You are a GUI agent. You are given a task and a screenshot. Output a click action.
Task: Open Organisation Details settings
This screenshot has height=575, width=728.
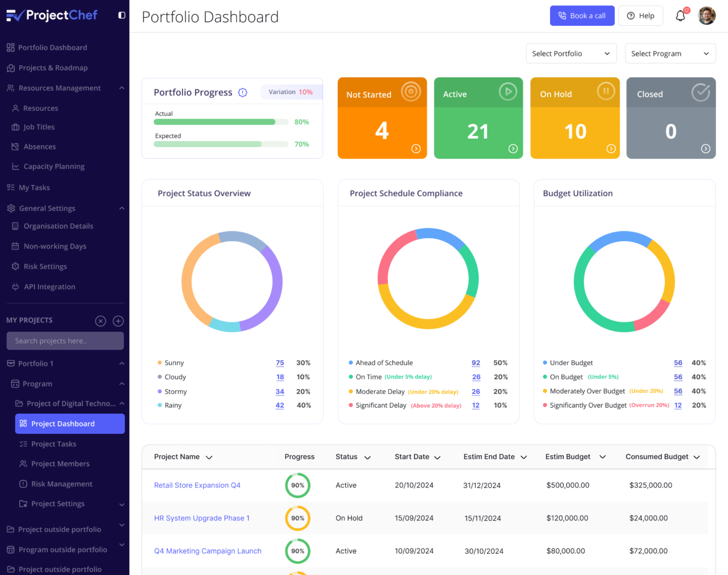pyautogui.click(x=52, y=226)
